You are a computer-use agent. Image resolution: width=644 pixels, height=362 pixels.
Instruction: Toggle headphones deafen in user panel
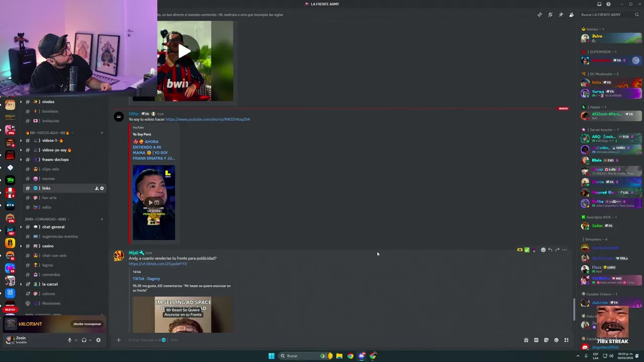point(84,340)
